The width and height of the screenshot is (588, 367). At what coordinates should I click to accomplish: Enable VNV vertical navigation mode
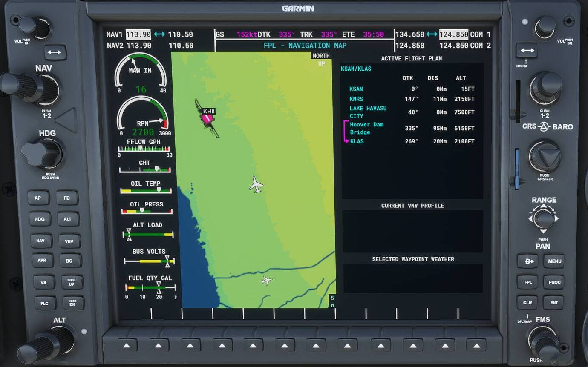pyautogui.click(x=69, y=241)
